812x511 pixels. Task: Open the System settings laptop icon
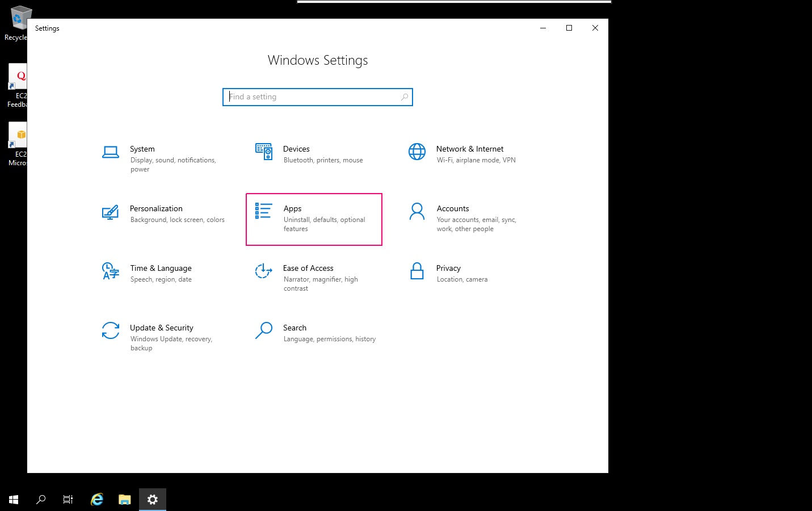point(110,152)
